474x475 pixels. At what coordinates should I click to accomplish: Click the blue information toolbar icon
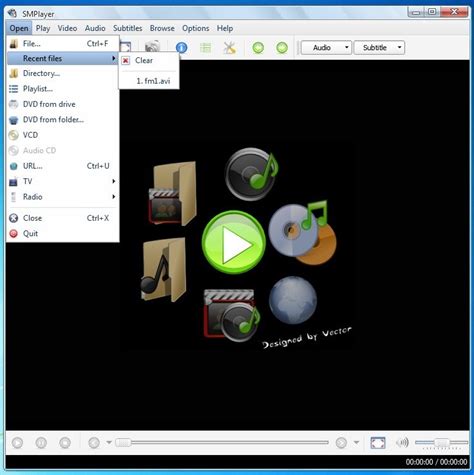click(181, 48)
